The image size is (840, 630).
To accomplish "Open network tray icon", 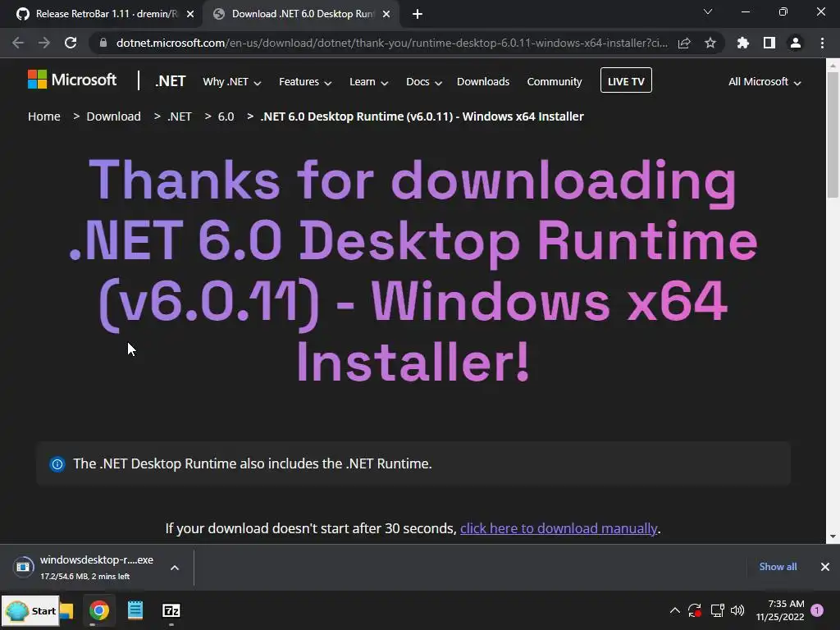I will tap(717, 610).
